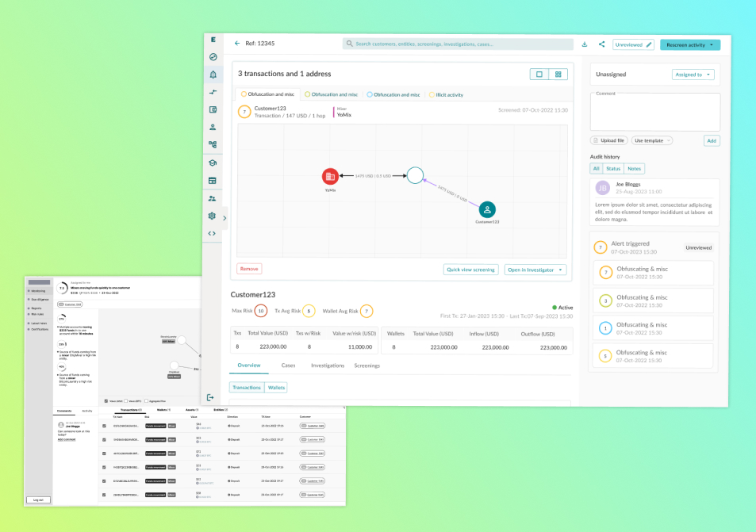The width and height of the screenshot is (756, 532).
Task: Uncheck the first transaction row checkbox
Action: 104,426
